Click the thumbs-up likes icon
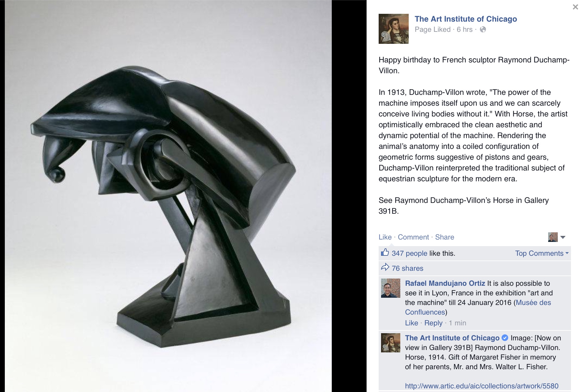This screenshot has width=583, height=392. pos(385,252)
